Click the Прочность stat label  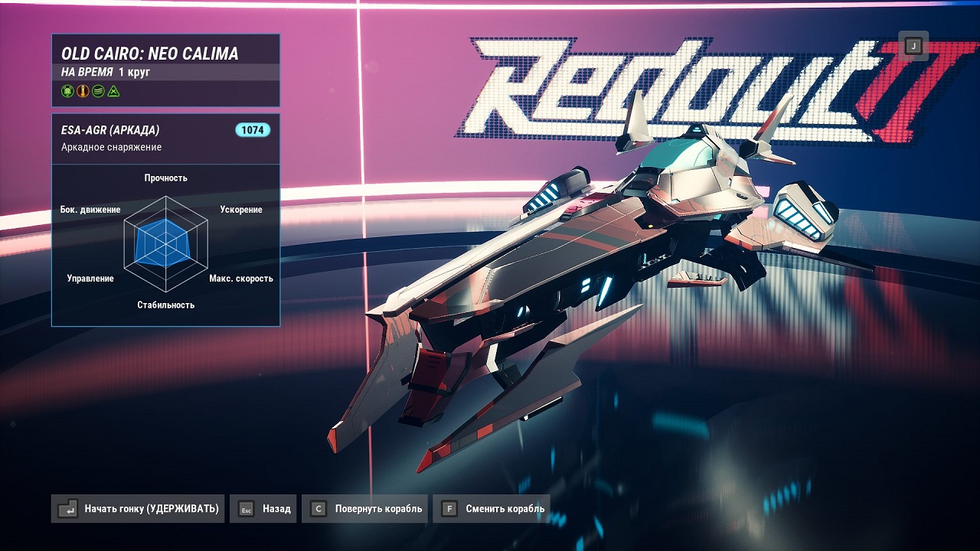click(165, 178)
